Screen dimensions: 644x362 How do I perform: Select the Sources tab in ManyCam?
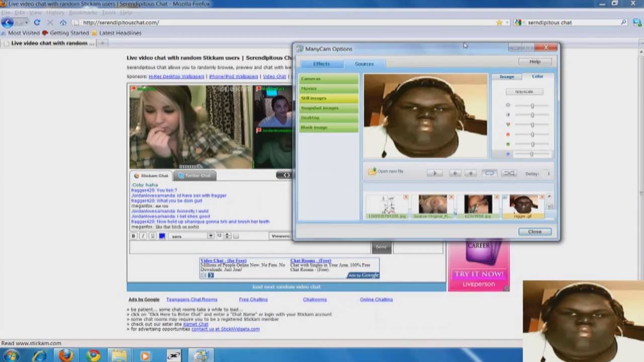[364, 64]
